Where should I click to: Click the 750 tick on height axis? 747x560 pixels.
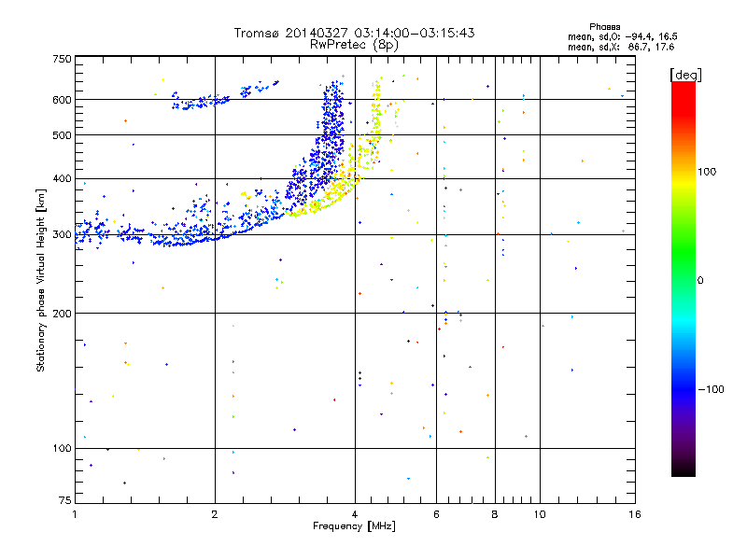(62, 59)
